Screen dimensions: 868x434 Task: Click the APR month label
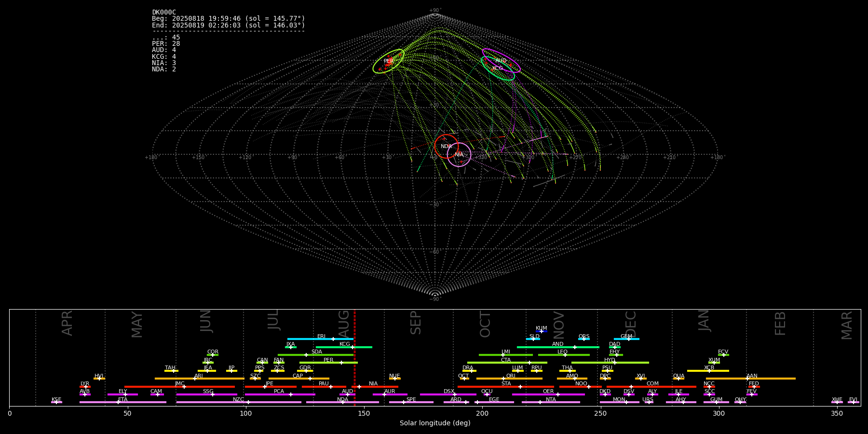[67, 323]
